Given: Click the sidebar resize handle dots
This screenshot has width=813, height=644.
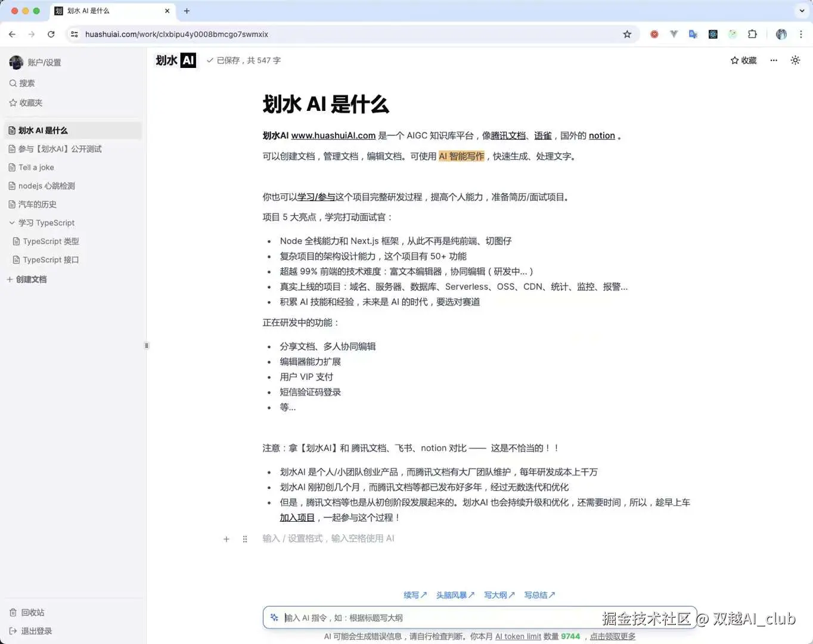Looking at the screenshot, I should click(x=147, y=345).
